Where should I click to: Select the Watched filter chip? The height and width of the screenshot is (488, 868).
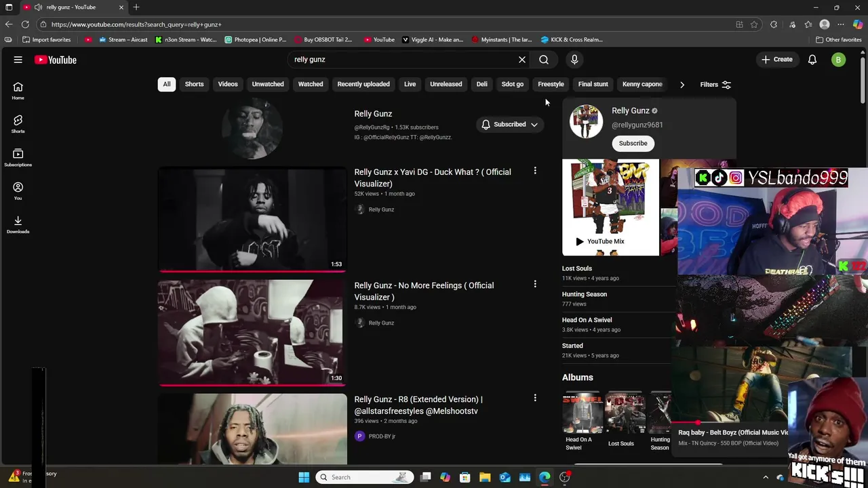(x=311, y=84)
